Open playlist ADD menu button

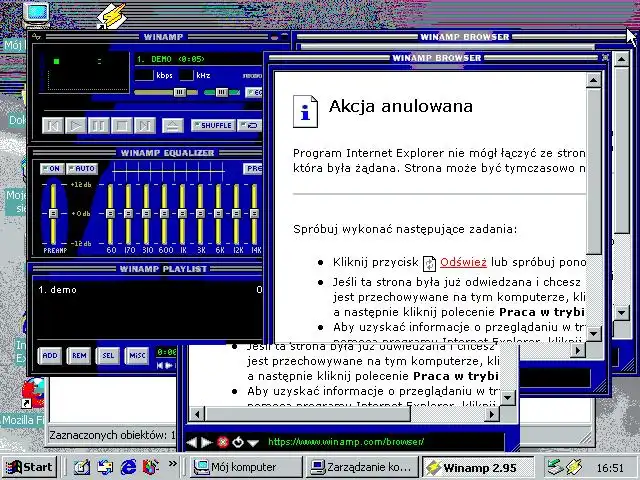point(50,356)
